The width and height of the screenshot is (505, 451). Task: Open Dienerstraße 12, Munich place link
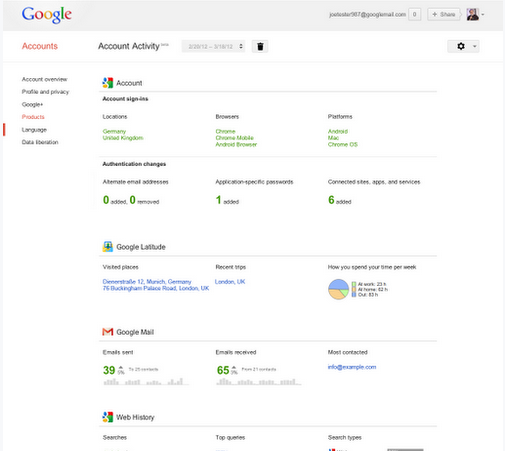pos(147,282)
